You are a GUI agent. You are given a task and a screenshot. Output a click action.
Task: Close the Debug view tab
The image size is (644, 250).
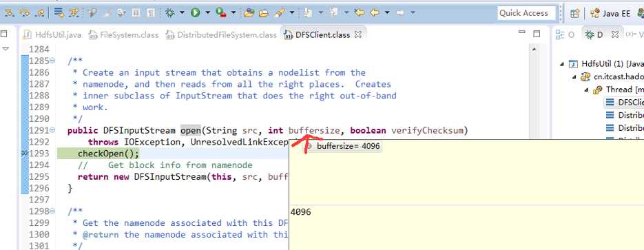click(x=615, y=34)
